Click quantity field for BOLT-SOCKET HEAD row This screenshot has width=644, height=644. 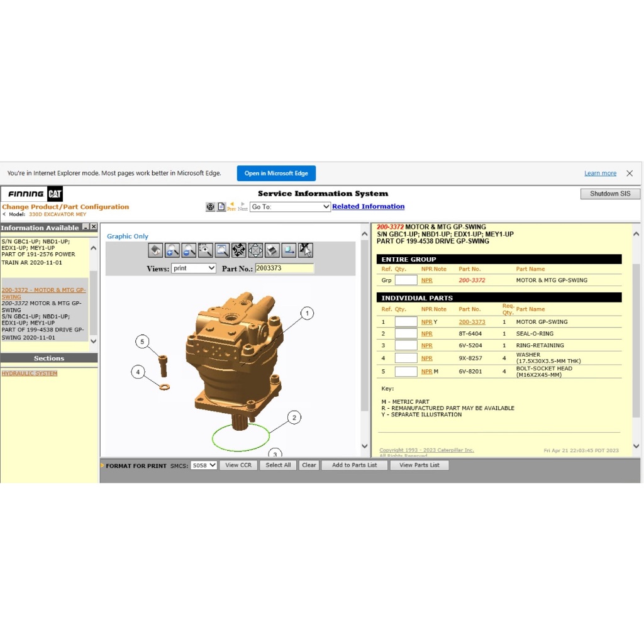coord(406,371)
